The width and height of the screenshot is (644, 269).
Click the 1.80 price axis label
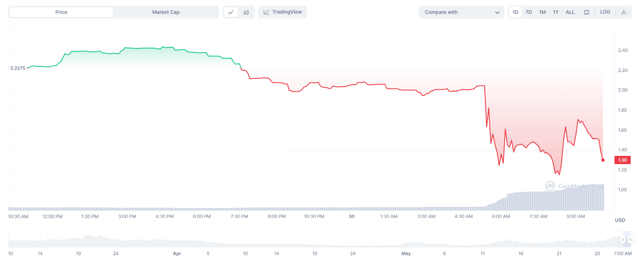(x=623, y=110)
